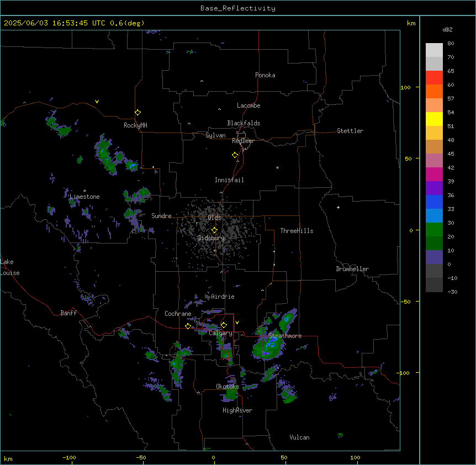Click the yellow diamond marker south of RedDeer

coord(235,155)
